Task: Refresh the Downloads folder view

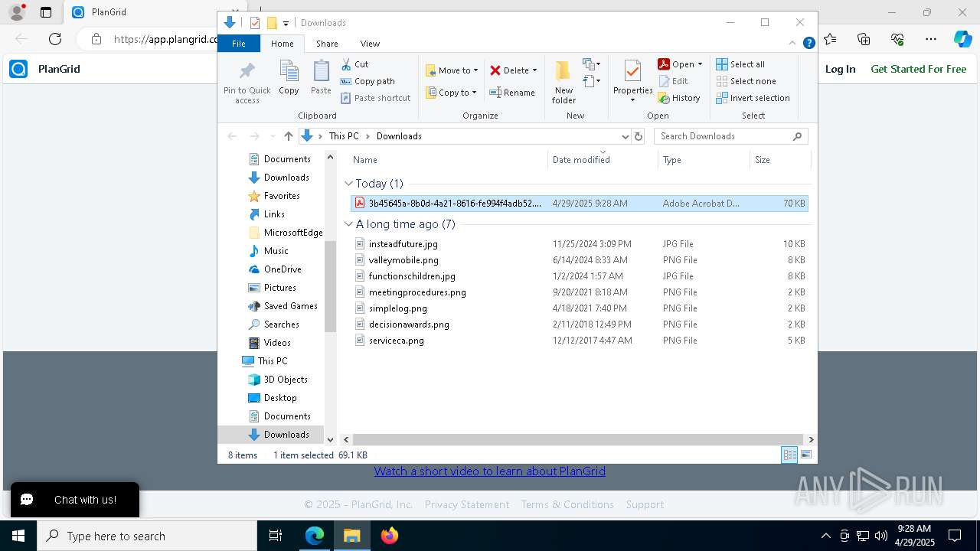Action: (x=639, y=136)
